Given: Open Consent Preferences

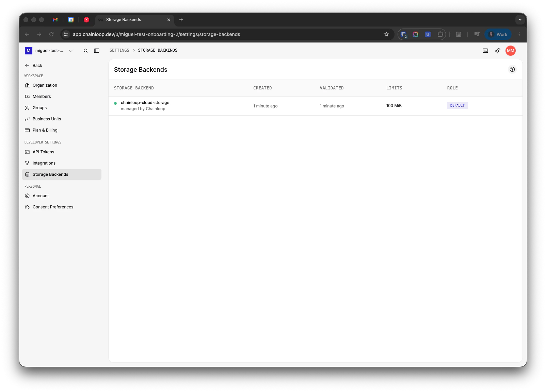Looking at the screenshot, I should (x=62, y=207).
